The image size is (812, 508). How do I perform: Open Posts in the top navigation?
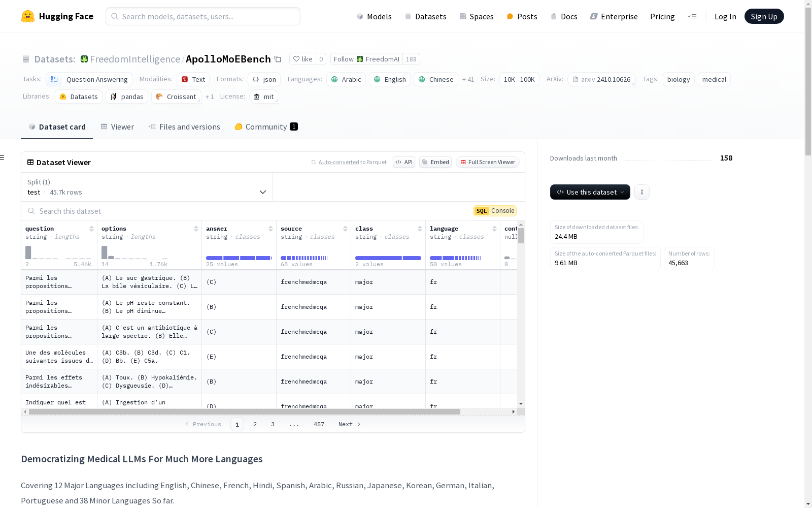coord(522,16)
